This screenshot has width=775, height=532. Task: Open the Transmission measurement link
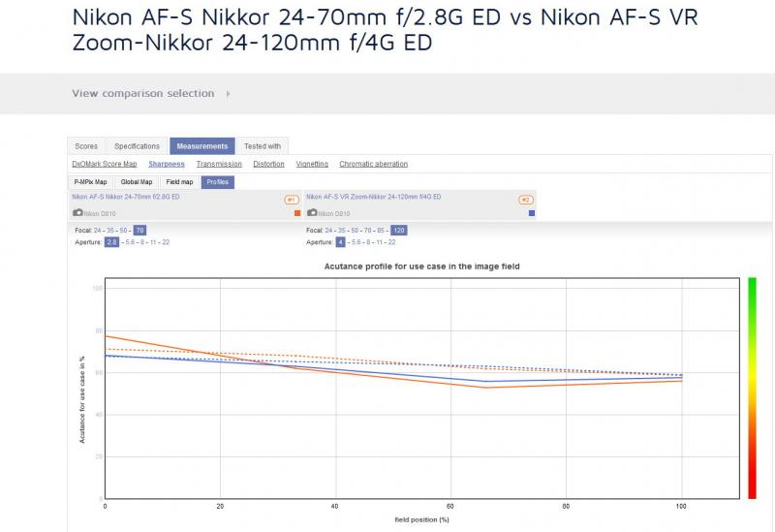(219, 164)
